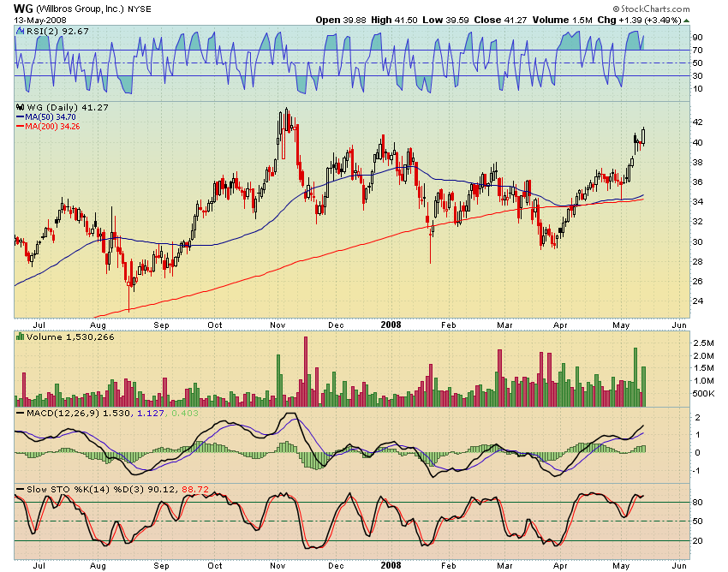Click the '24' price axis label
728x572 pixels.
[x=697, y=301]
